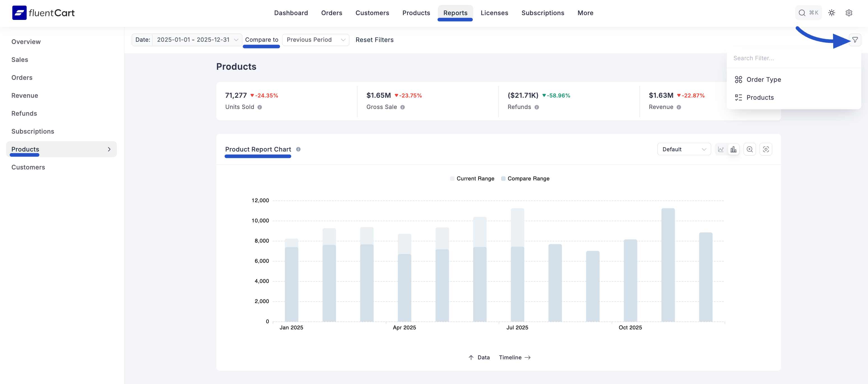The height and width of the screenshot is (384, 868).
Task: Open the More menu in the navigation
Action: click(x=585, y=13)
